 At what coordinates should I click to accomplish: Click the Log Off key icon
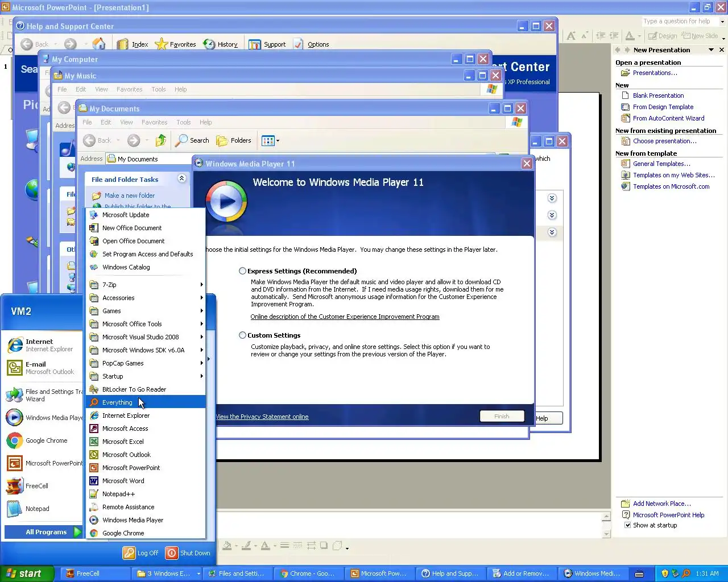[129, 552]
